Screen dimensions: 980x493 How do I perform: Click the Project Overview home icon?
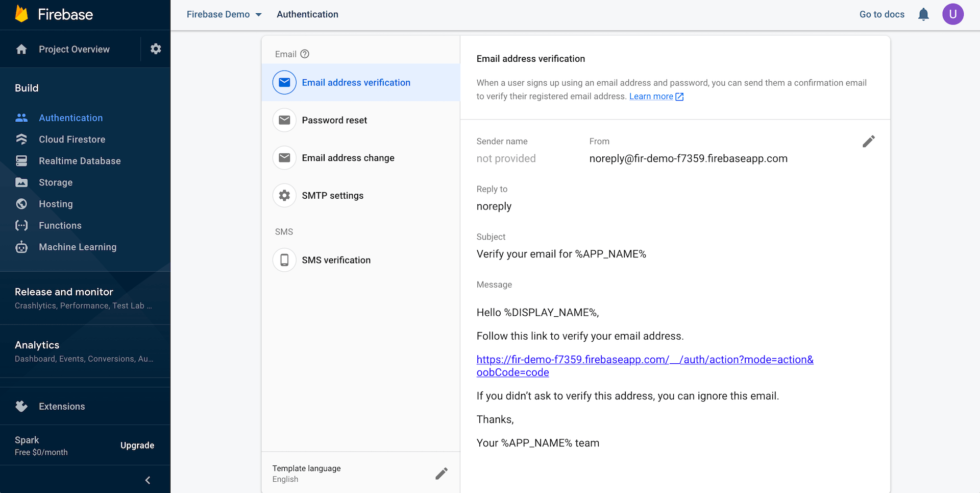[21, 50]
